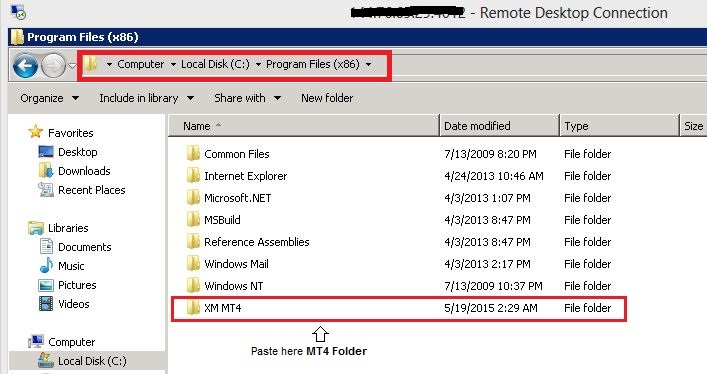Image resolution: width=707 pixels, height=374 pixels.
Task: Sort by the Date modified column header
Action: pyautogui.click(x=499, y=126)
